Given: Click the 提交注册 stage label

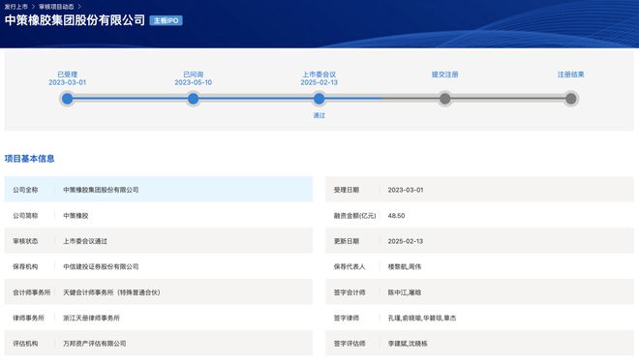Looking at the screenshot, I should click(445, 75).
